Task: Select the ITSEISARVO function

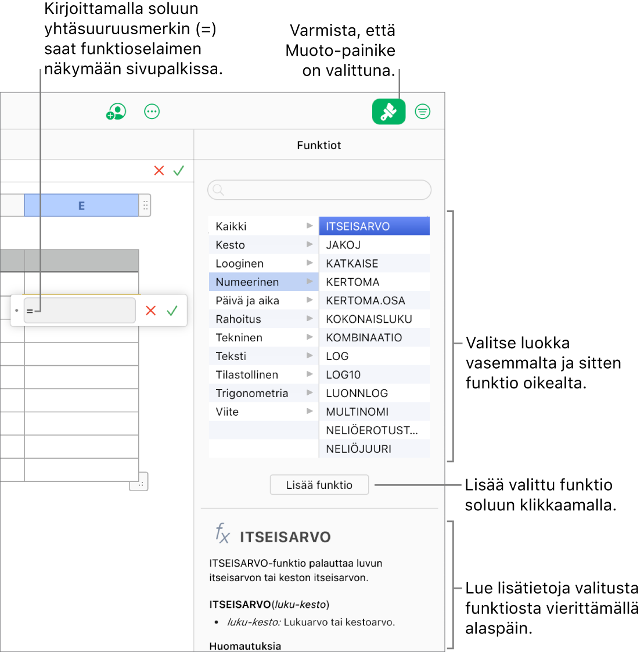Action: tap(375, 226)
